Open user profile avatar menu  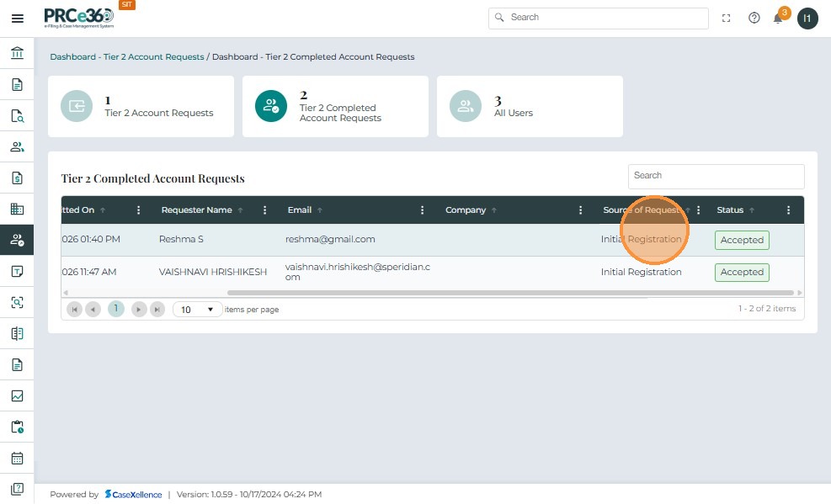(807, 19)
